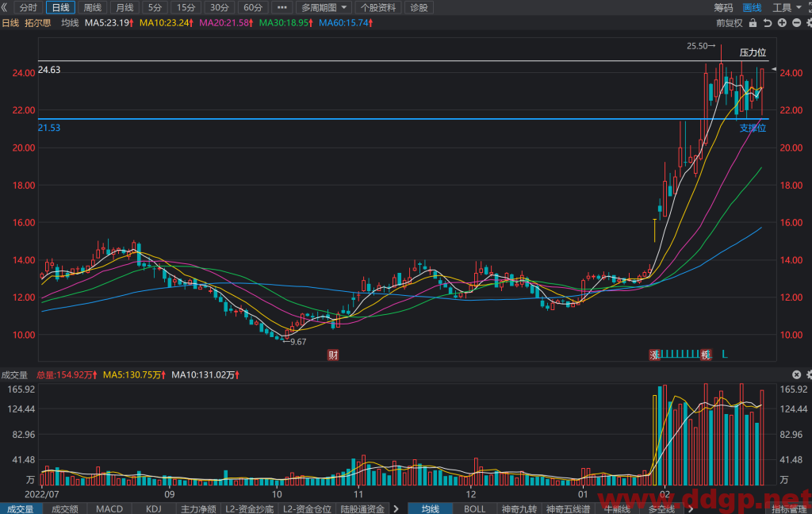This screenshot has height=514, width=812.
Task: Toggle the chart lock icon
Action: coord(753,23)
